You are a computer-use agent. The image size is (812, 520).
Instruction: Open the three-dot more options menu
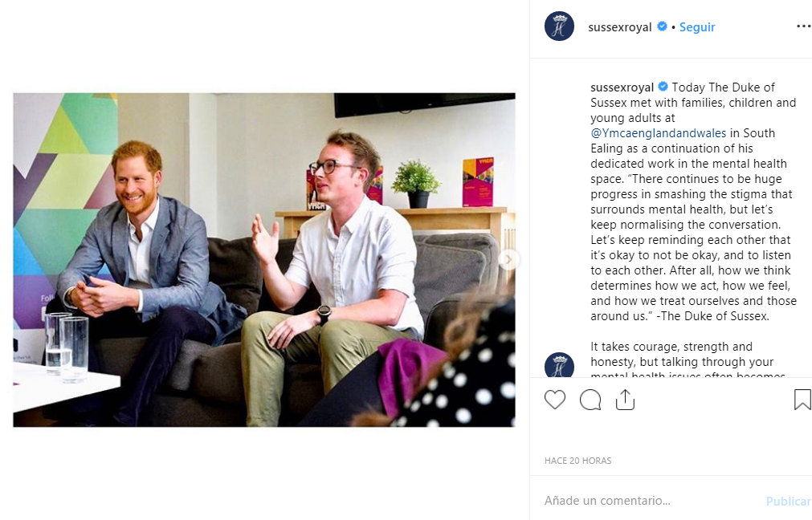[803, 26]
